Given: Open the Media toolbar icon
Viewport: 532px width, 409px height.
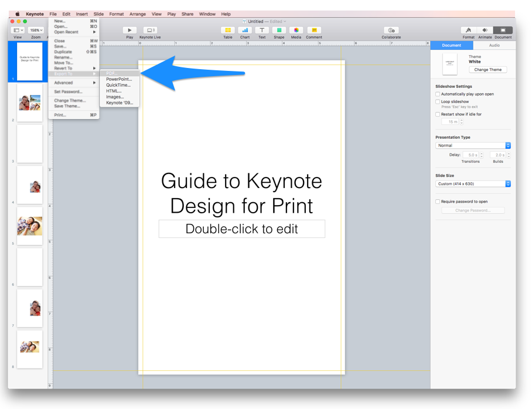Looking at the screenshot, I should (296, 30).
